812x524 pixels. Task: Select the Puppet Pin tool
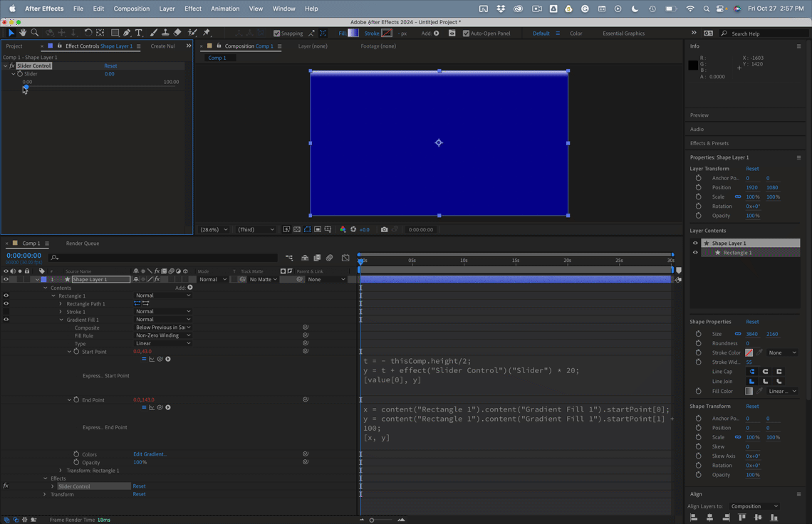tap(207, 33)
